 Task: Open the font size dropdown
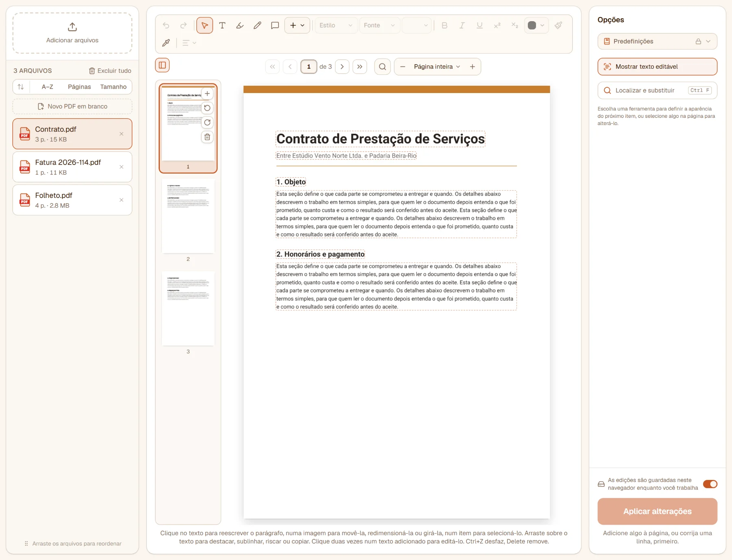click(x=416, y=25)
